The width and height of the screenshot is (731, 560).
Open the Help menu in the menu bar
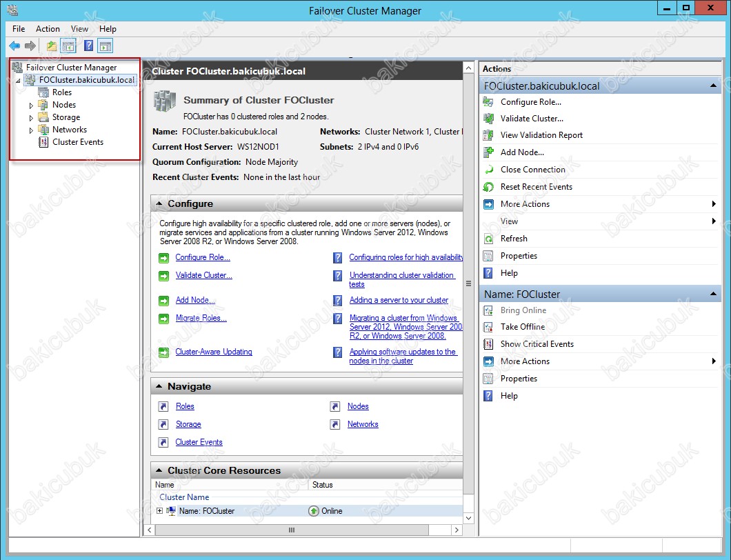tap(108, 29)
